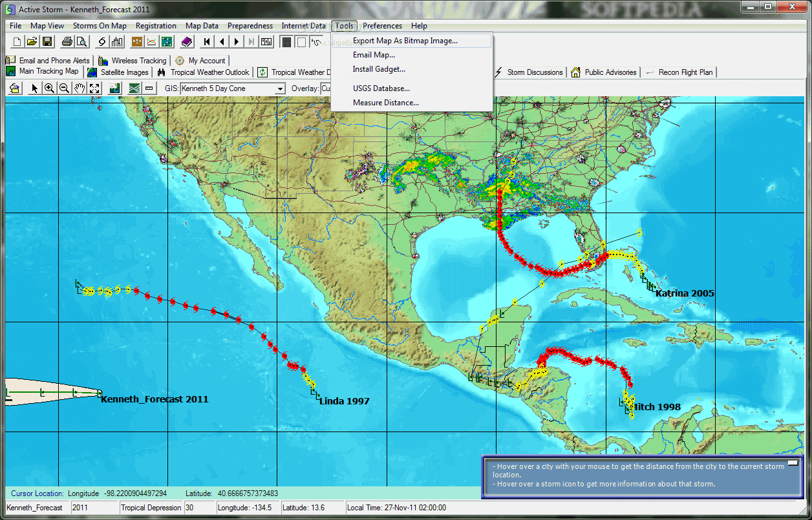Screen dimensions: 812x520
Task: Select the arrow pointer tool
Action: click(x=34, y=88)
